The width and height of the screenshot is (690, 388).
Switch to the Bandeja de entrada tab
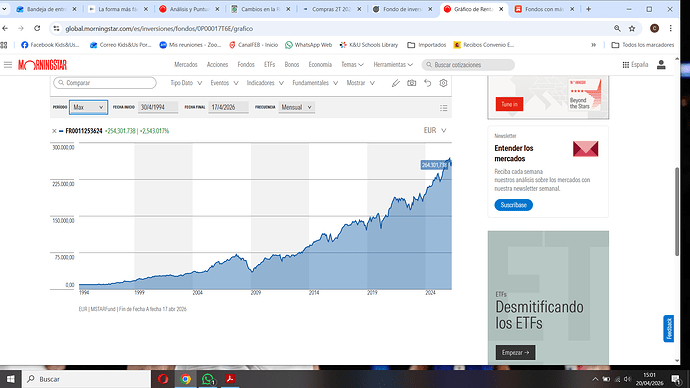46,9
